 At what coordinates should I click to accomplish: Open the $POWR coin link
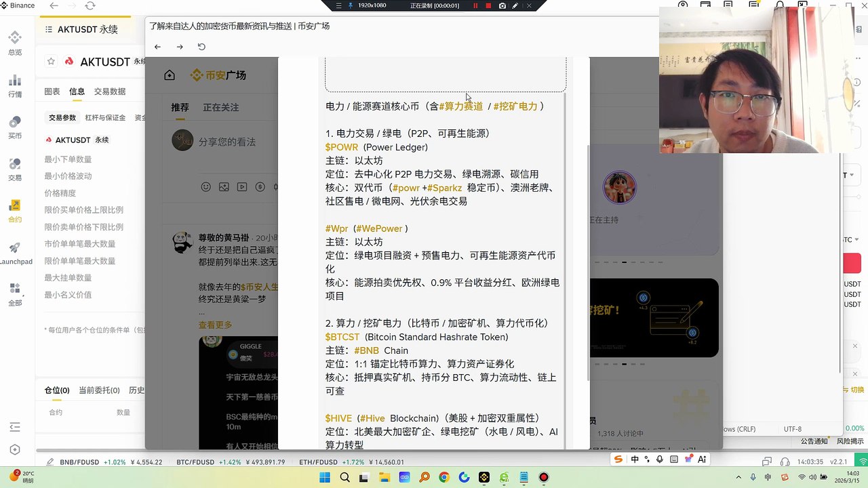pos(342,147)
